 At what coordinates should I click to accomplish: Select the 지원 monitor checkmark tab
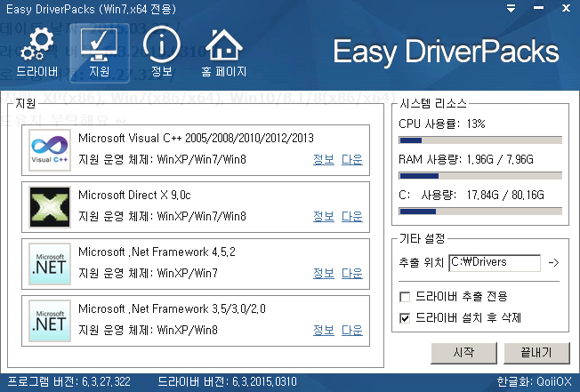tap(100, 52)
